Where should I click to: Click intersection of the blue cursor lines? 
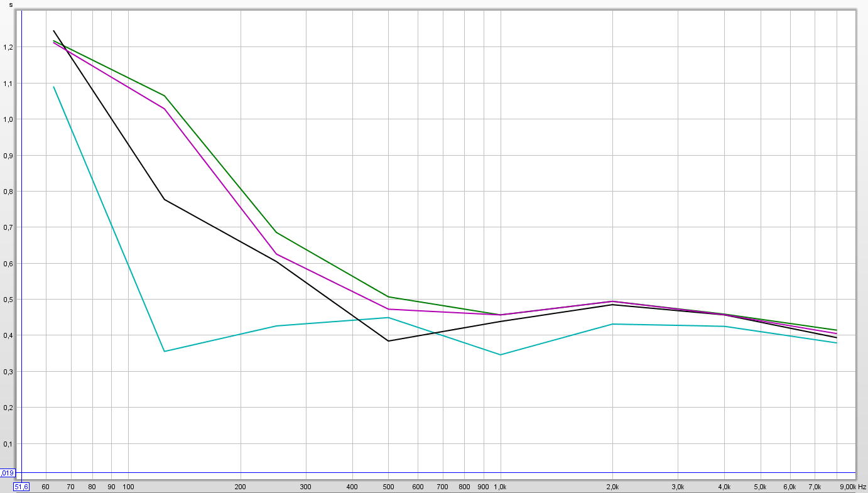click(21, 473)
